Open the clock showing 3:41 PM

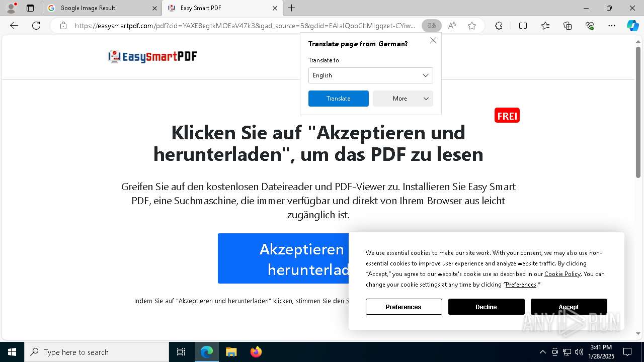point(601,352)
